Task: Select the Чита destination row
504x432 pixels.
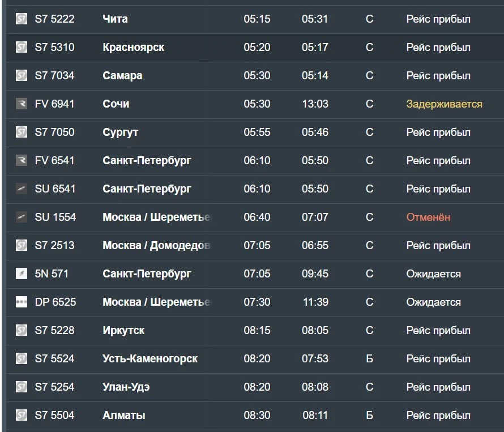Action: point(255,19)
